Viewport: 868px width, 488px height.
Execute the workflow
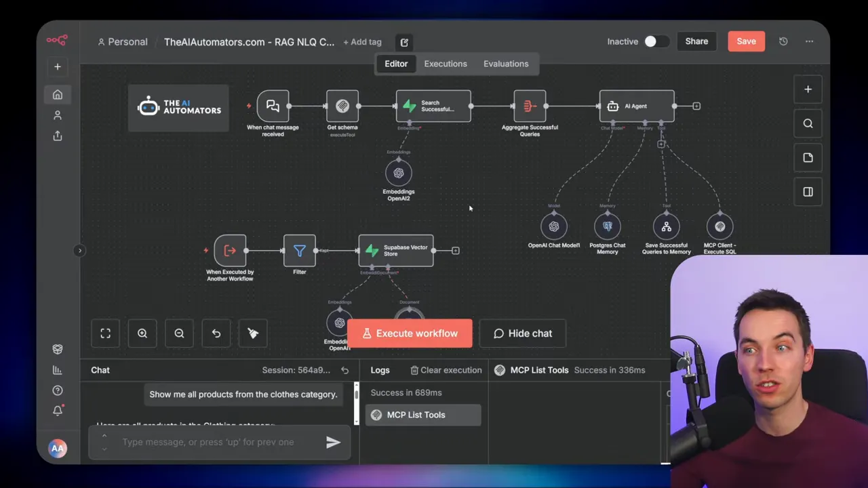(410, 333)
